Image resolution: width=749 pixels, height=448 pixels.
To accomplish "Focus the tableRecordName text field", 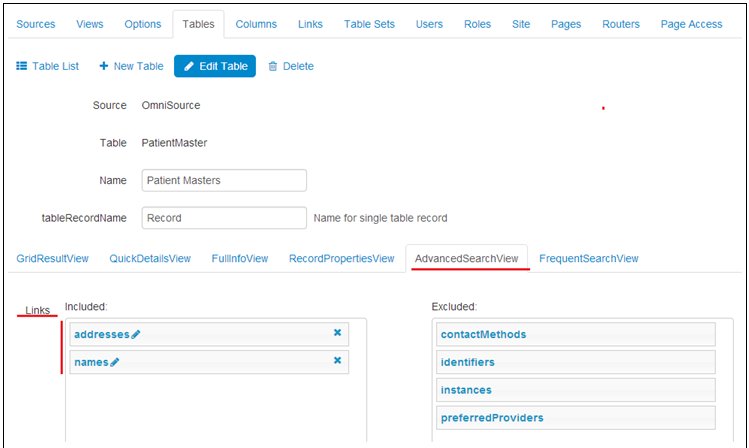I will pyautogui.click(x=223, y=217).
